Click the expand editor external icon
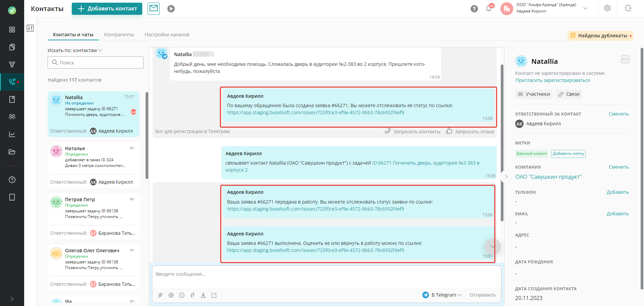644x306 pixels. pos(214,295)
